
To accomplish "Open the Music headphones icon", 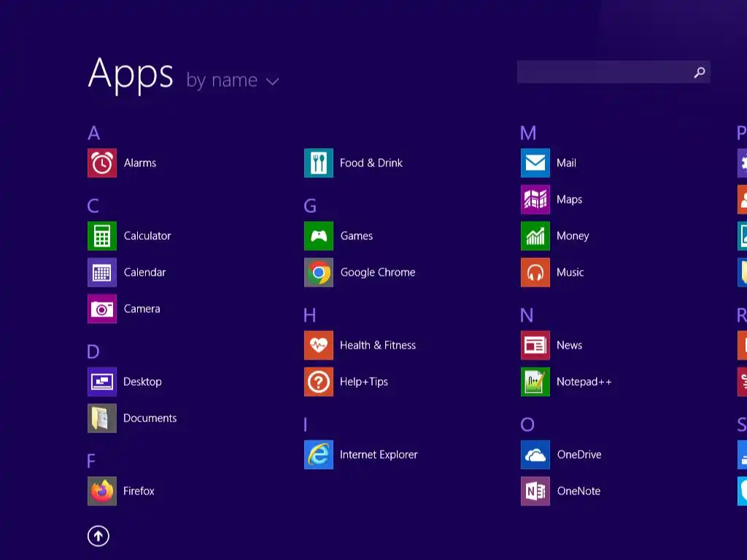I will [535, 273].
